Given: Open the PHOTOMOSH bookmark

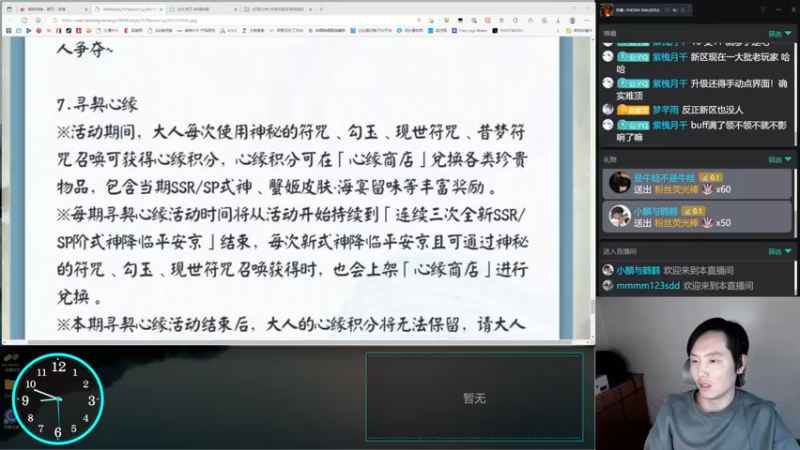Looking at the screenshot, I should [x=508, y=31].
